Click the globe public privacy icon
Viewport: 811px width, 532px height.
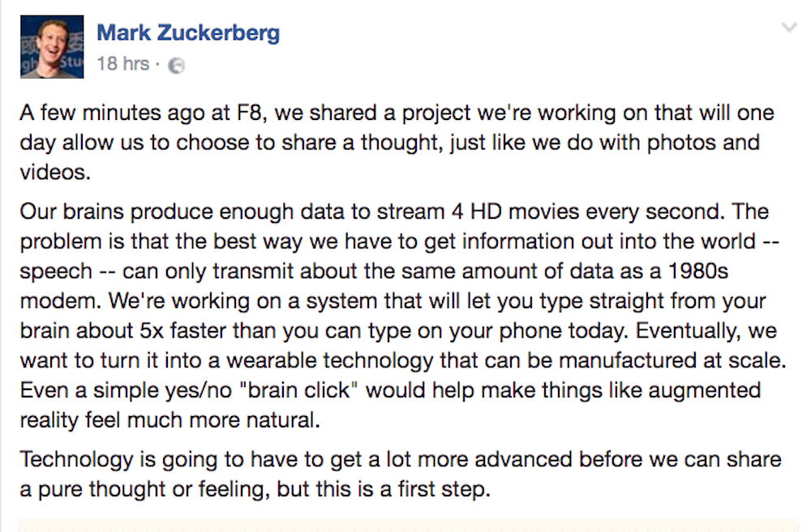tap(176, 66)
